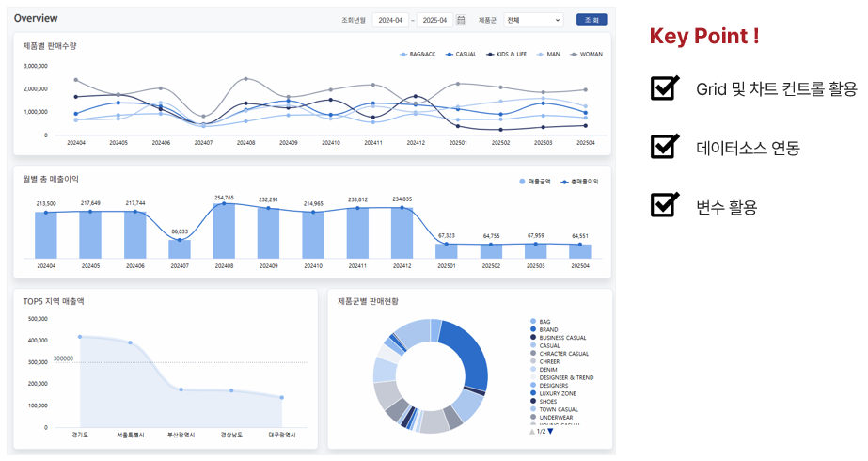Click the end month field 2025-04
Screen dimensions: 868x461
[434, 20]
